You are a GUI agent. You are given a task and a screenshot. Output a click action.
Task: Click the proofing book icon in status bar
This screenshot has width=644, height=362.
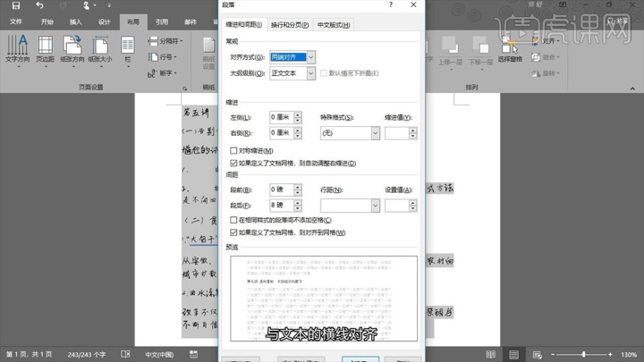coord(125,354)
